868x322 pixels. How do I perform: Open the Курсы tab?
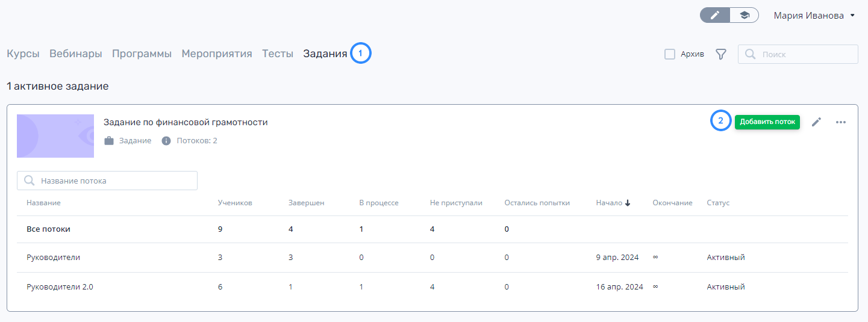click(x=23, y=54)
